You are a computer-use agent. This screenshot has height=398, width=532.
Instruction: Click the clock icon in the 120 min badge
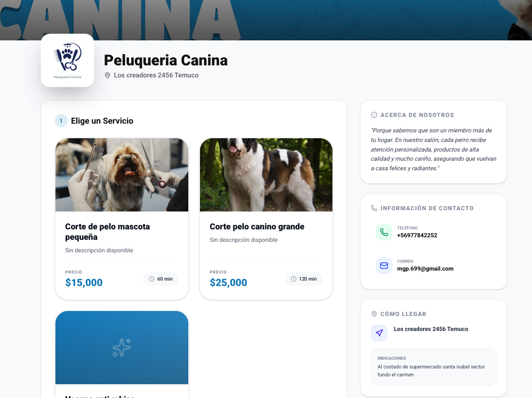point(294,279)
